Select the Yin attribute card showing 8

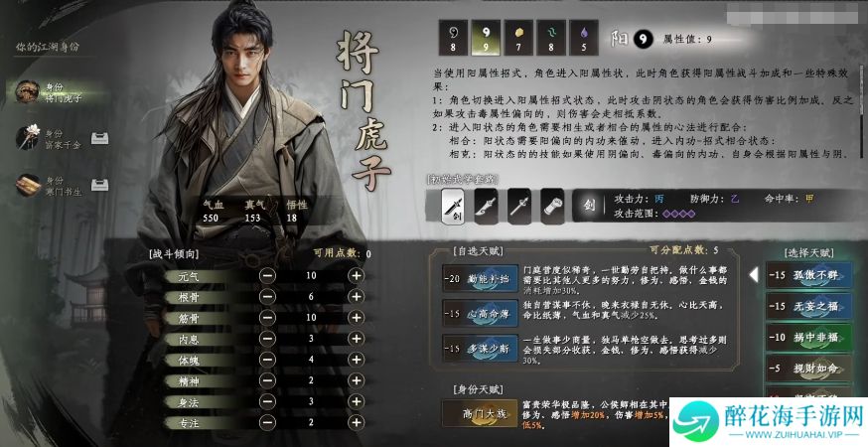point(453,38)
